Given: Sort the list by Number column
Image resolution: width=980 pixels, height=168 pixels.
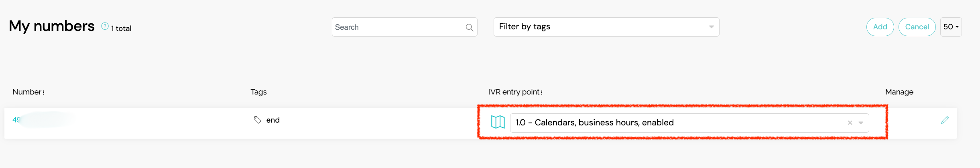Looking at the screenshot, I should 28,92.
